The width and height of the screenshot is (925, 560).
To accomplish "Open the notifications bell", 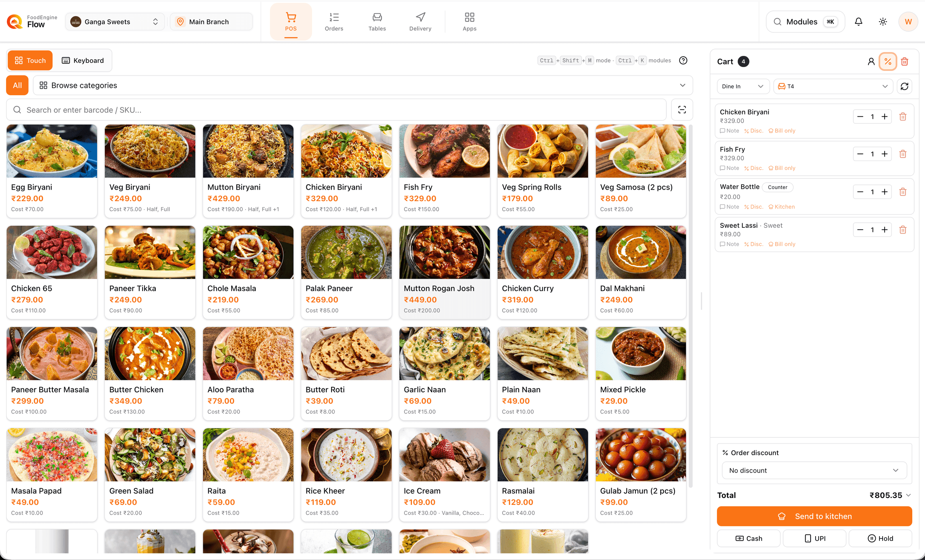I will click(858, 22).
